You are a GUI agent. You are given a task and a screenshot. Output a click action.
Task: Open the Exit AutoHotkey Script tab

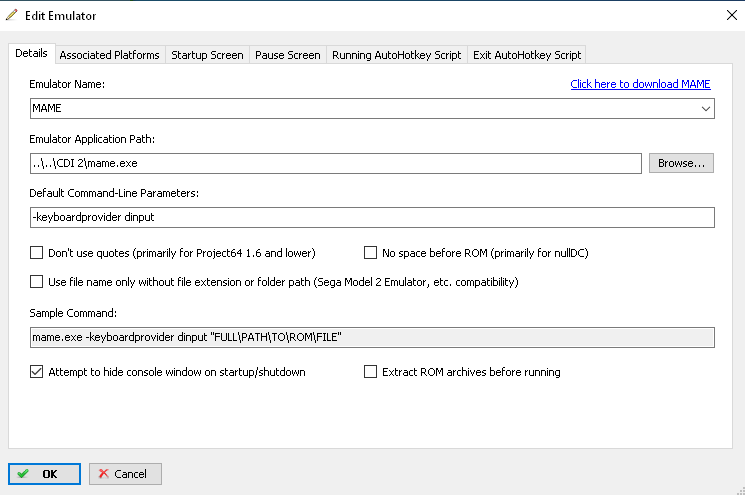(527, 55)
